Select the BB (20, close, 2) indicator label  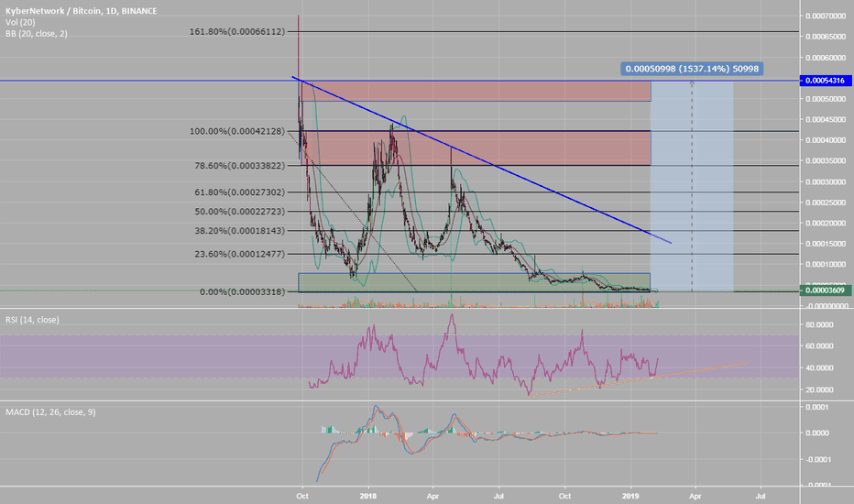click(x=37, y=34)
